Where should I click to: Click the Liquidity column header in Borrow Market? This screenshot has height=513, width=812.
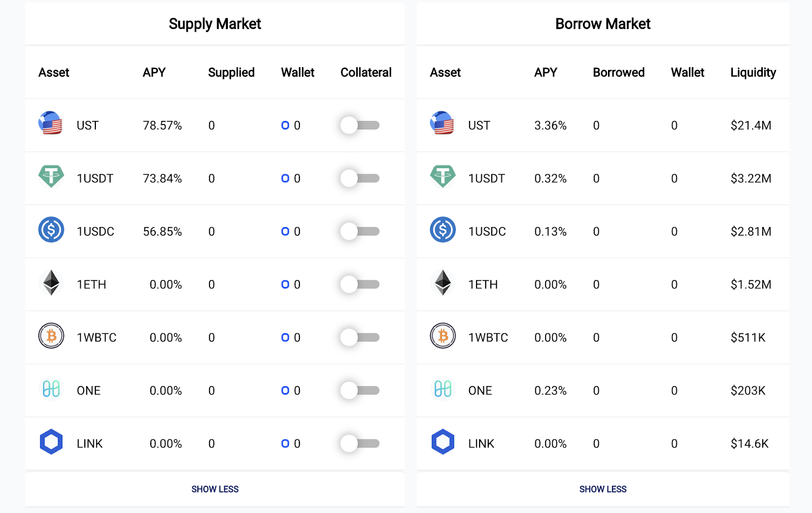point(753,73)
